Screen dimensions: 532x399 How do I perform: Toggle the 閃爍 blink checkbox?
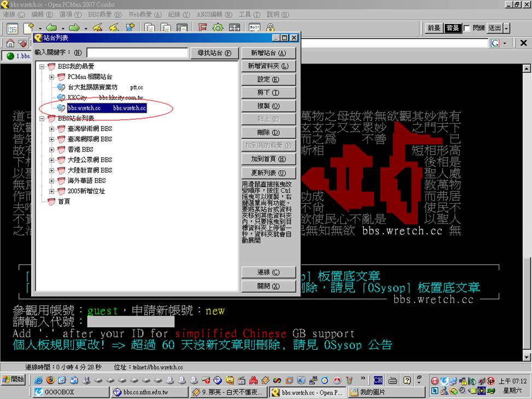tap(467, 28)
